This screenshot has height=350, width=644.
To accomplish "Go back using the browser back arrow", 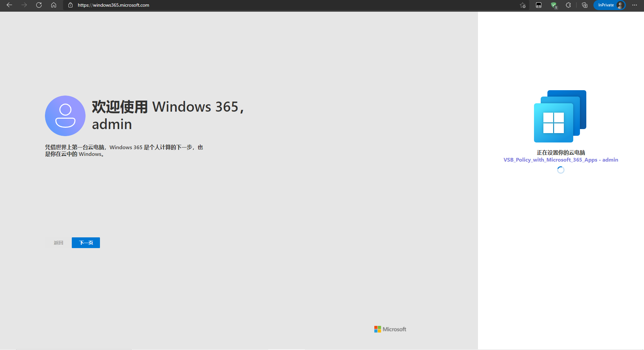I will [x=9, y=5].
